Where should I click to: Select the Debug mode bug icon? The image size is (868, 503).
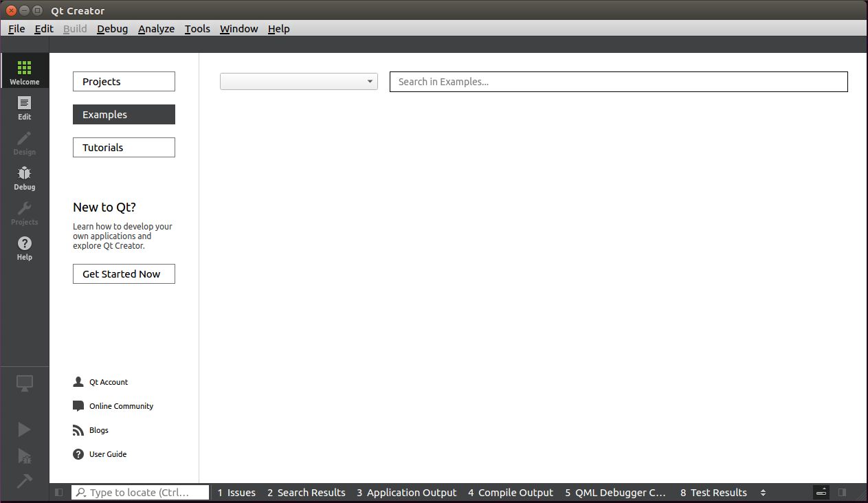point(24,177)
